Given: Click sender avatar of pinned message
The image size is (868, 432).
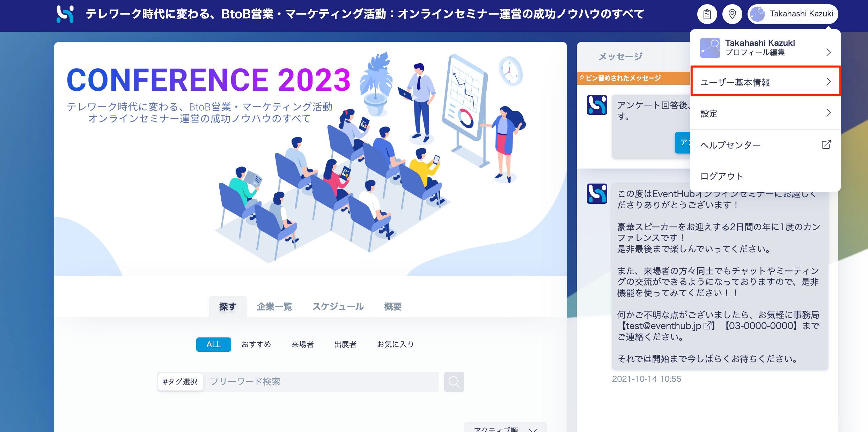Looking at the screenshot, I should tap(597, 105).
